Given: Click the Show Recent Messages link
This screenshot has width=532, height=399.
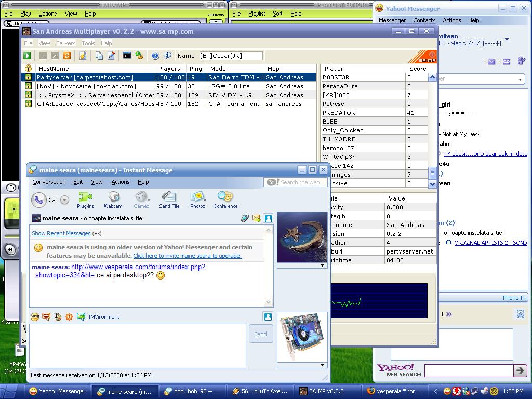Looking at the screenshot, I should 61,233.
